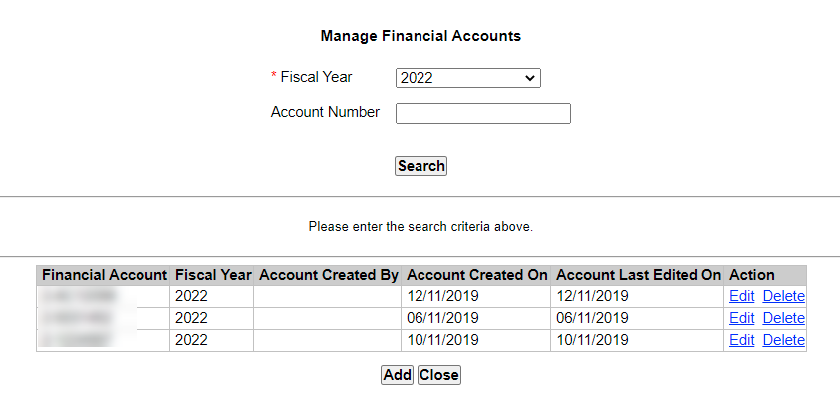
Task: Edit the account created on 12/11/2019
Action: click(x=741, y=296)
